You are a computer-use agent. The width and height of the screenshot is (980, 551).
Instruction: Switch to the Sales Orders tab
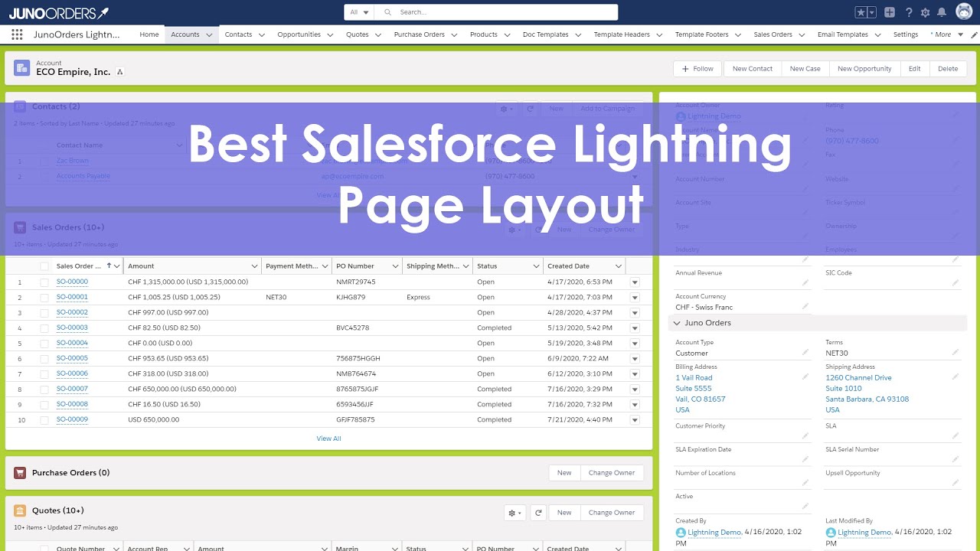click(773, 34)
